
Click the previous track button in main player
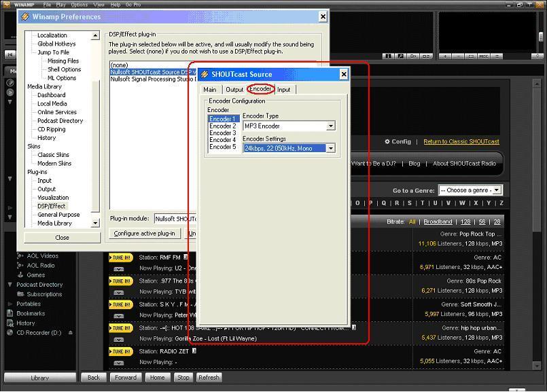(x=10, y=54)
